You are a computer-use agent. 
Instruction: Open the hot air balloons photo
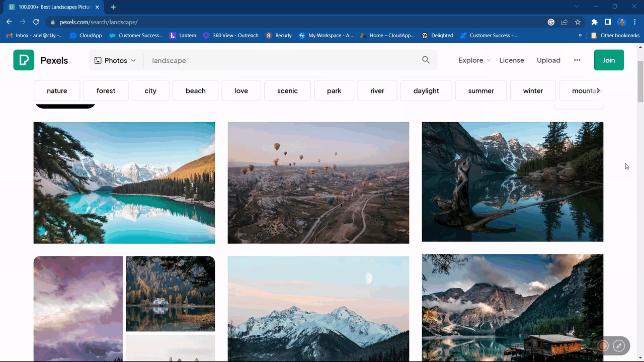pyautogui.click(x=318, y=183)
